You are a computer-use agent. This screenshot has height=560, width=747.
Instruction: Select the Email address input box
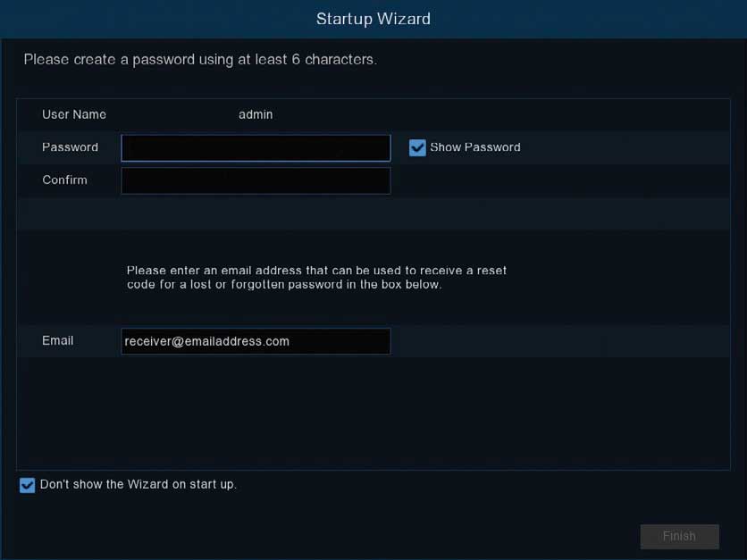pos(256,341)
